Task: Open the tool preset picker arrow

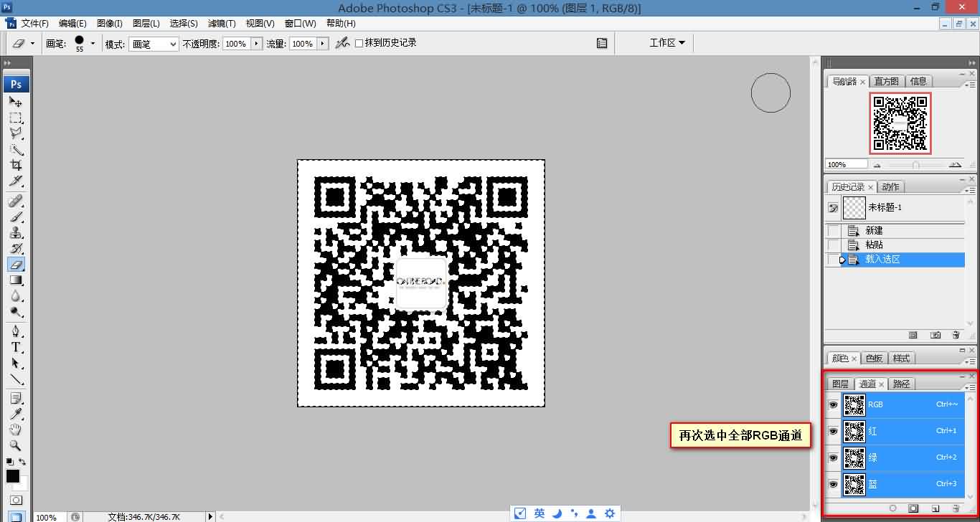Action: coord(32,43)
